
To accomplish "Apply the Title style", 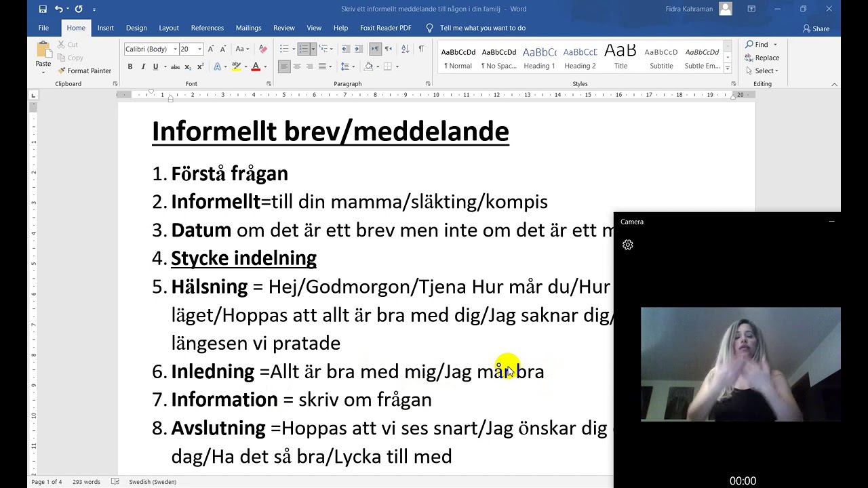I will pyautogui.click(x=620, y=58).
